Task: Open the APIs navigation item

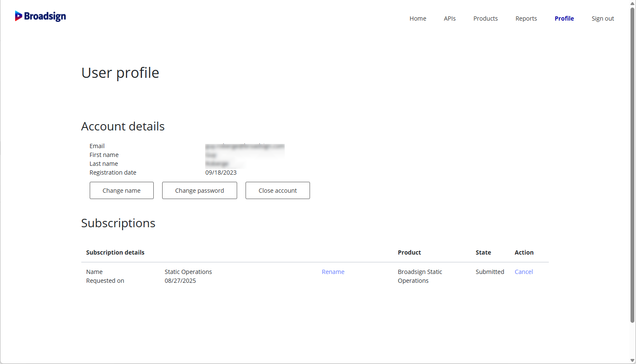Action: [449, 19]
